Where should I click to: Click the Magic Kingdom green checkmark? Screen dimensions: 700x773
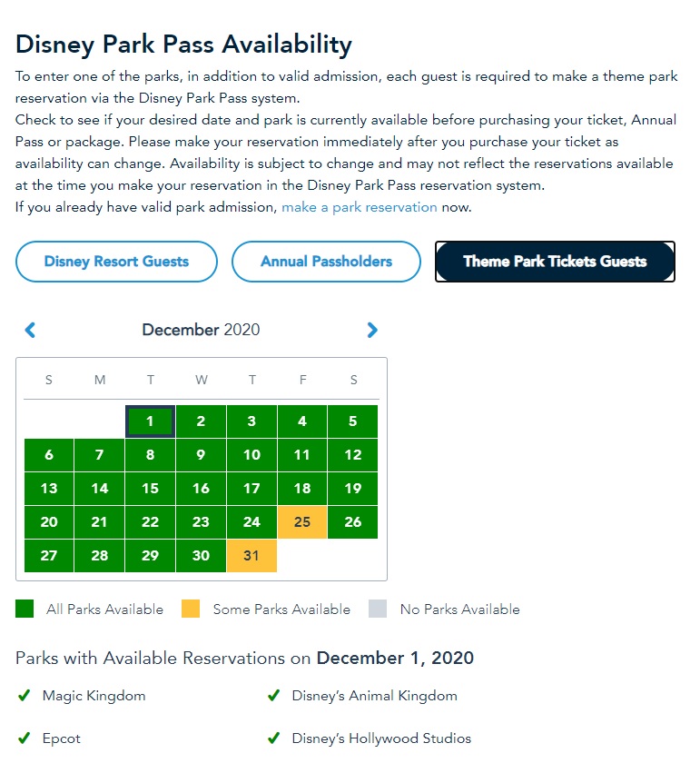tap(25, 696)
